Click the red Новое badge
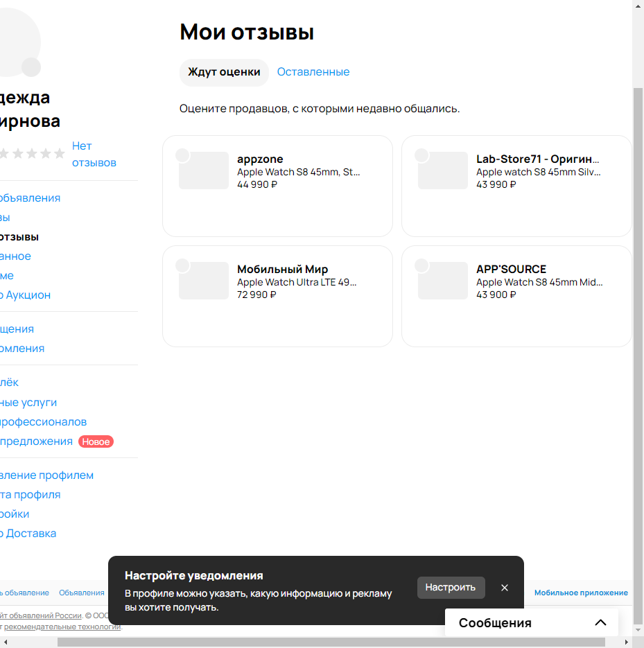Screen dimensions: 644x648 [x=96, y=441]
